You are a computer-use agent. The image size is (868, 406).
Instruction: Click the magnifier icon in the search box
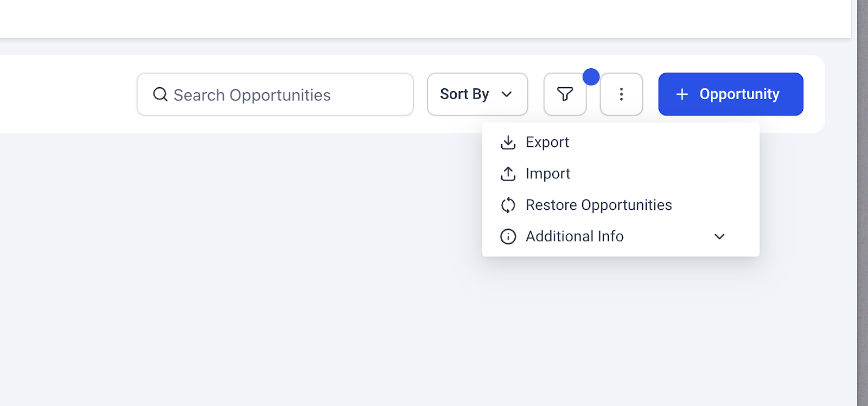click(x=160, y=94)
